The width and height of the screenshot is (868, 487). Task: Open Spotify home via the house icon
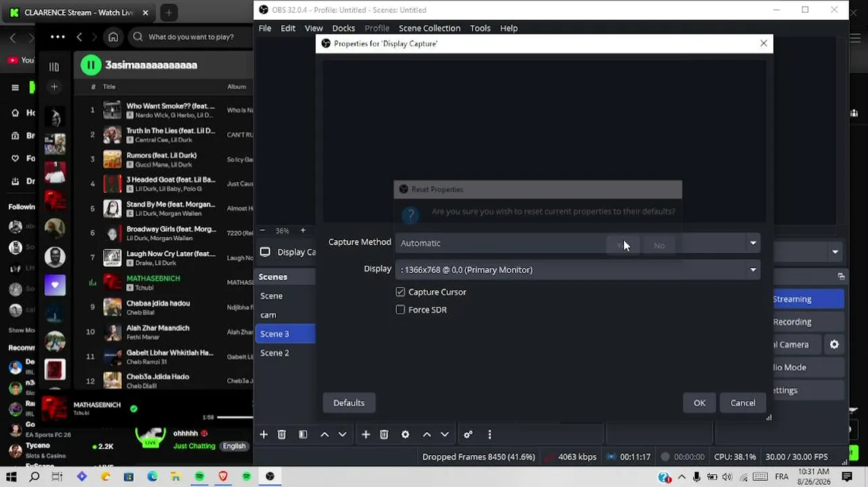point(113,37)
